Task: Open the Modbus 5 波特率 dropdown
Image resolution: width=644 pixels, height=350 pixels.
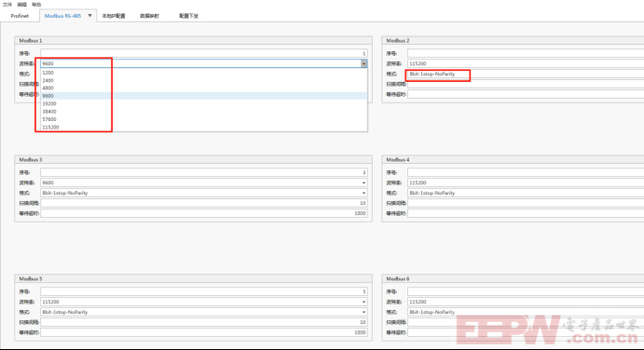Action: pyautogui.click(x=204, y=302)
